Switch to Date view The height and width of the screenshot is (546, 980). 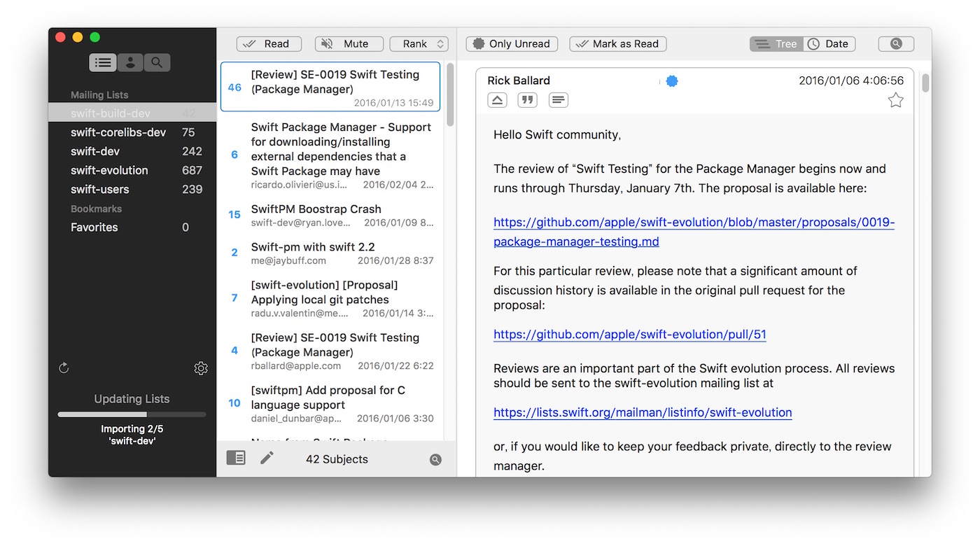(x=829, y=44)
